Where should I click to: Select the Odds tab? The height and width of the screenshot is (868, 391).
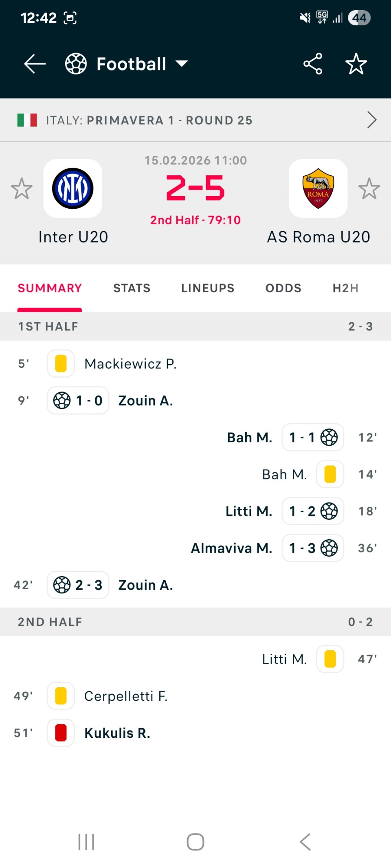(x=283, y=288)
